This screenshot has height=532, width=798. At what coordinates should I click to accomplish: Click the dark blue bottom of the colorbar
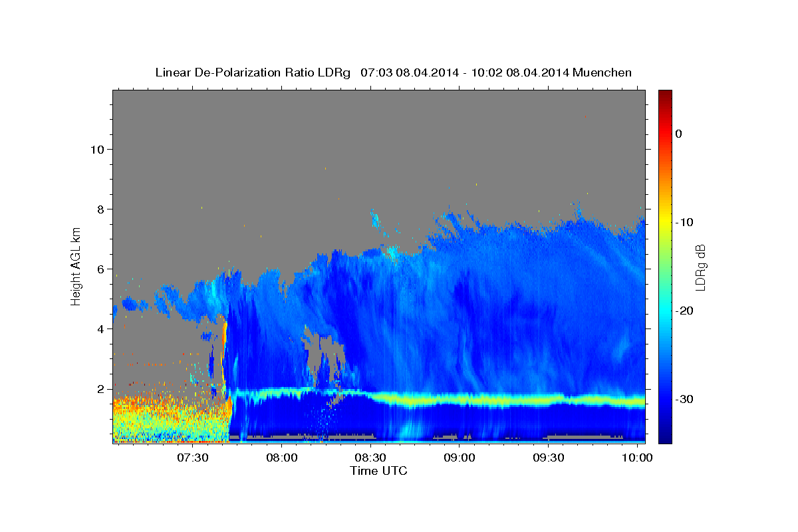coord(665,436)
